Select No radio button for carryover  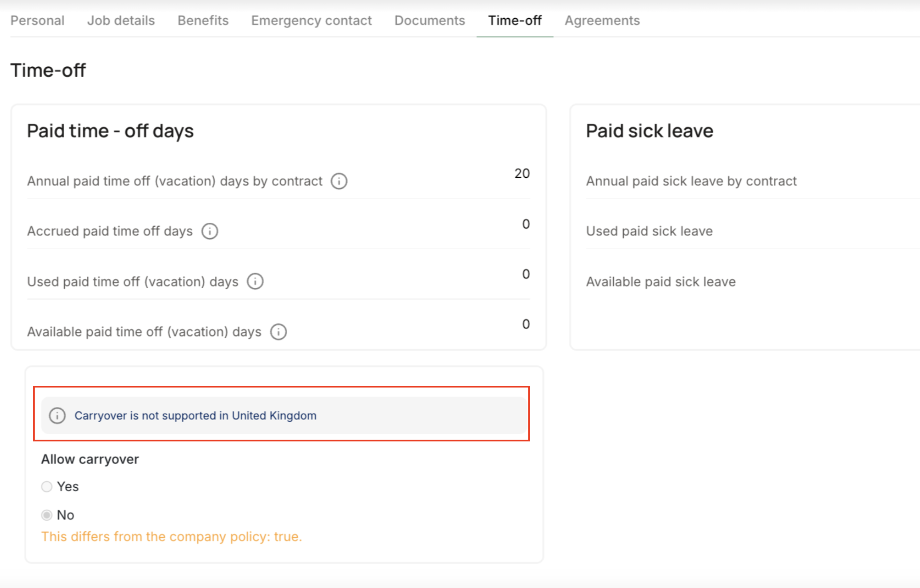click(47, 515)
